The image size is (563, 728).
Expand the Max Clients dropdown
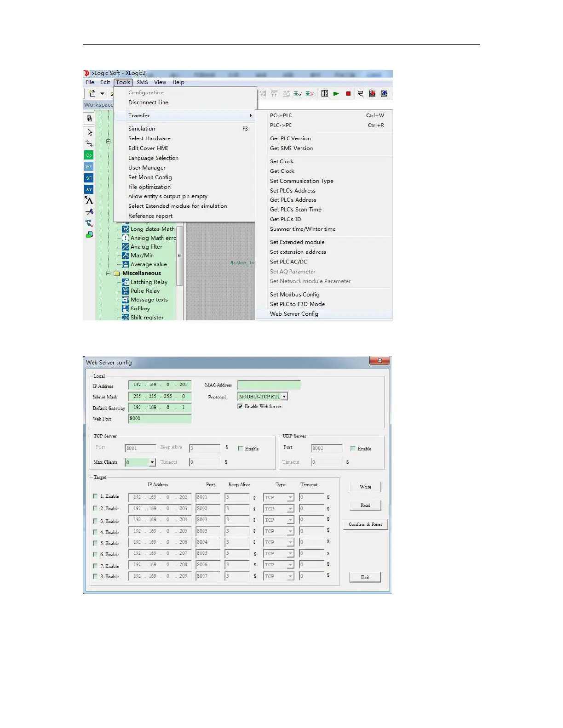[x=152, y=462]
